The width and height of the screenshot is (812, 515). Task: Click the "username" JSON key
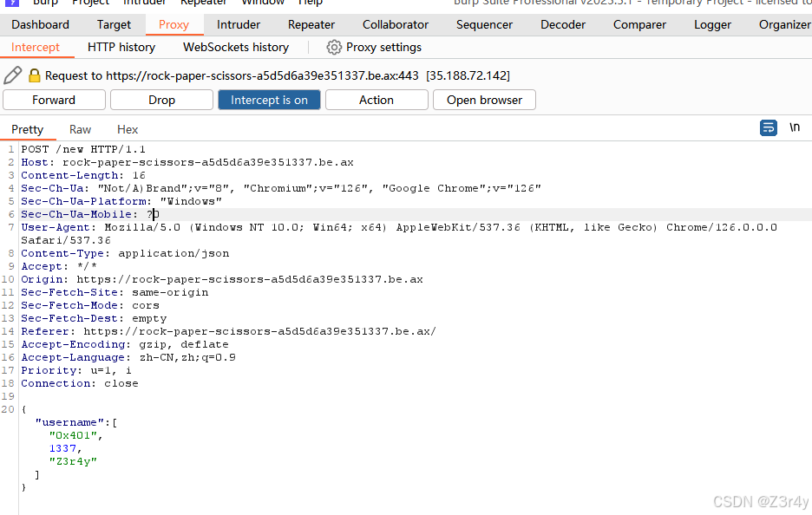pyautogui.click(x=69, y=423)
